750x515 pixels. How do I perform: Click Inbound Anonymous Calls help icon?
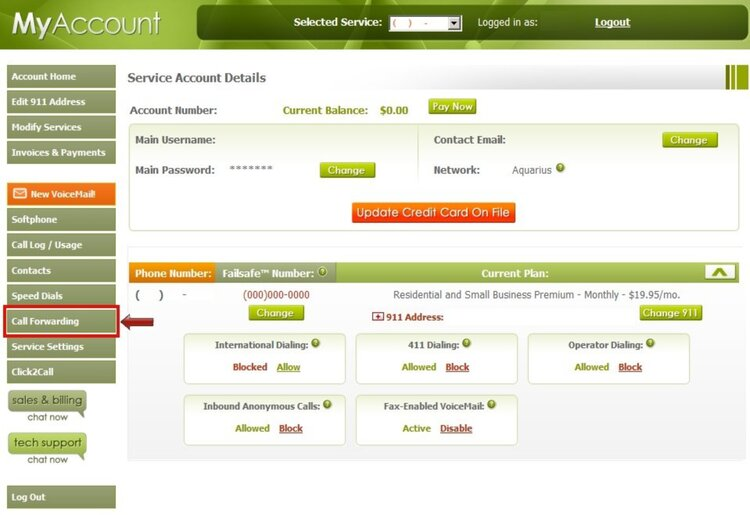pos(327,404)
